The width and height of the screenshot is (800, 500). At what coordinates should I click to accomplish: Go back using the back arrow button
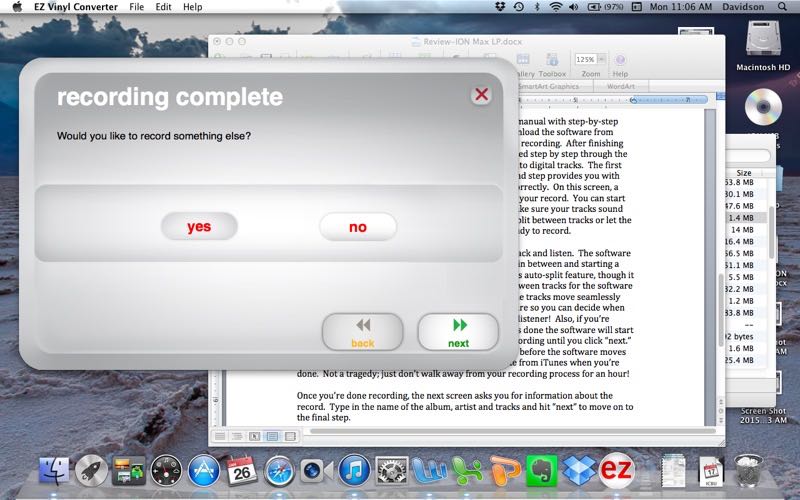click(x=362, y=332)
